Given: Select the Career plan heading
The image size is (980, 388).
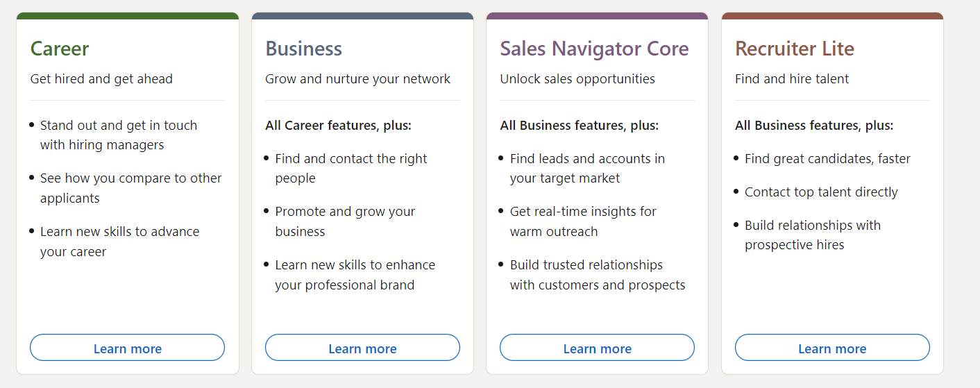Looking at the screenshot, I should tap(60, 49).
